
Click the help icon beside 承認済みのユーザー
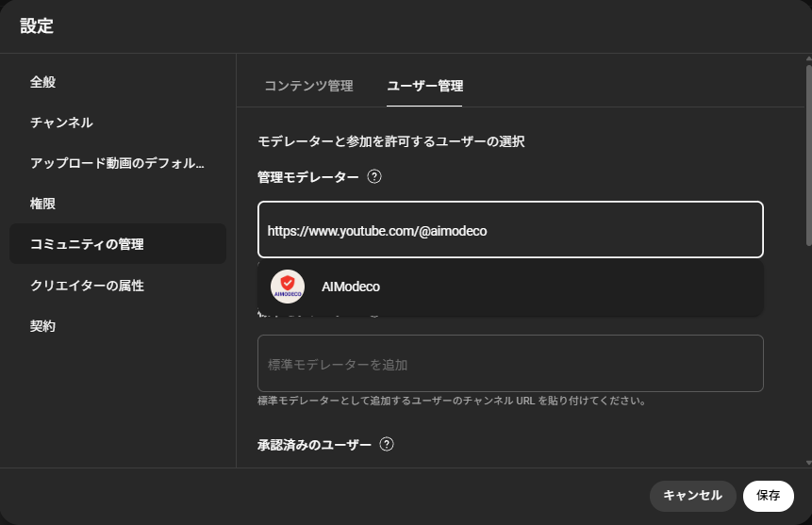(387, 445)
